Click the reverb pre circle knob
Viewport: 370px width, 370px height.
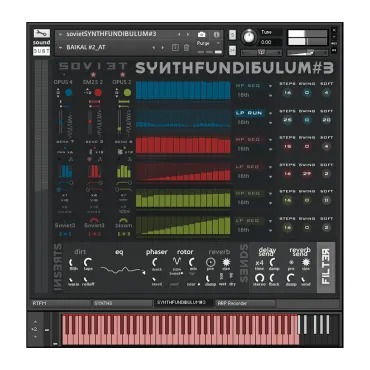tap(210, 262)
